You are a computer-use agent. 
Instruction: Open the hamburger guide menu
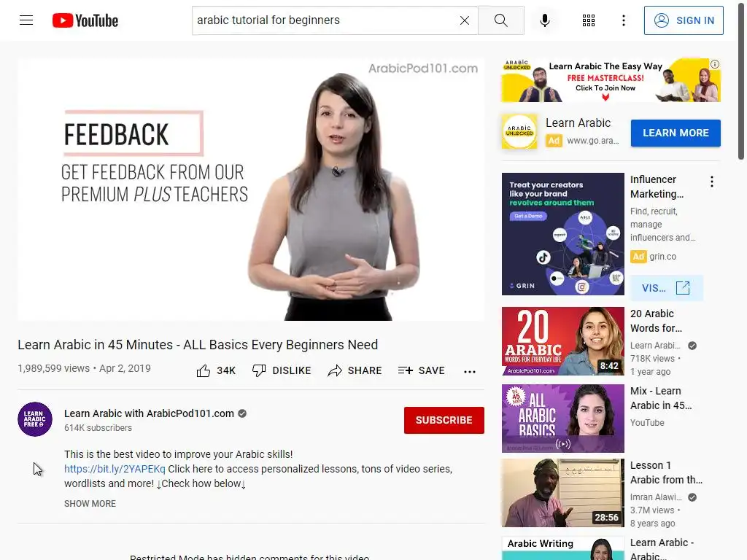point(26,20)
